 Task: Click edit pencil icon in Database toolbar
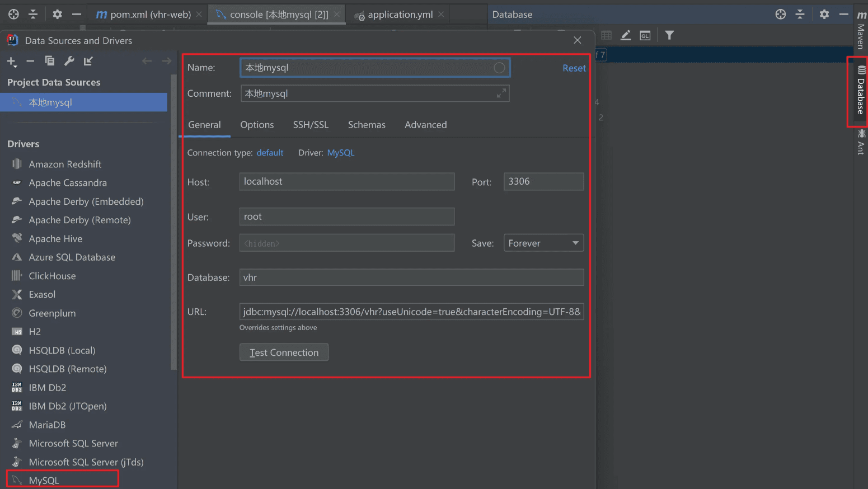point(626,35)
